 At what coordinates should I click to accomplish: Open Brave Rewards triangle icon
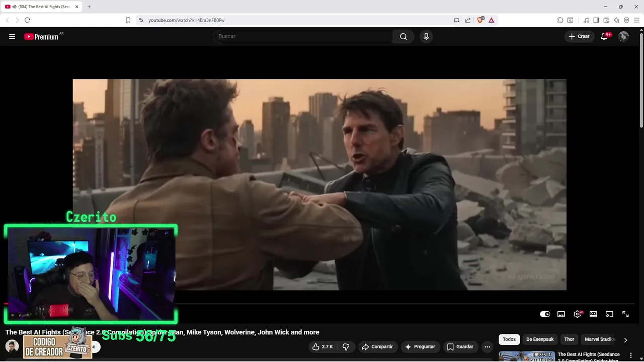click(491, 20)
